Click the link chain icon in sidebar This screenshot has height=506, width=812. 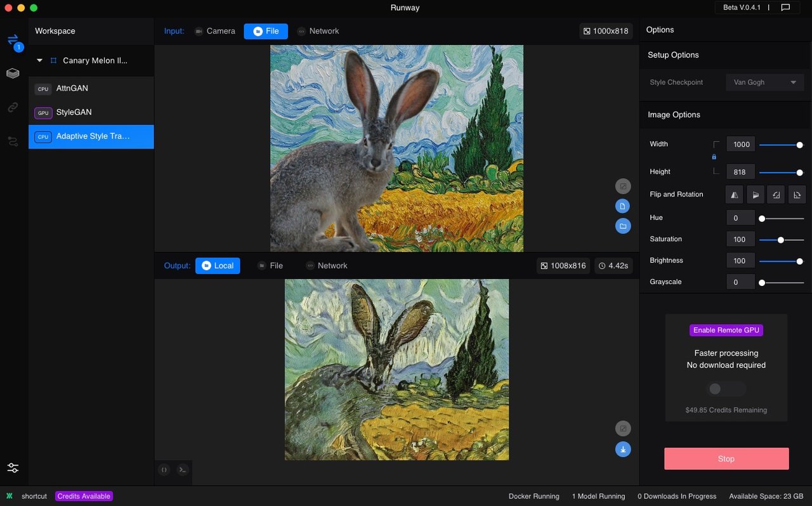tap(13, 108)
